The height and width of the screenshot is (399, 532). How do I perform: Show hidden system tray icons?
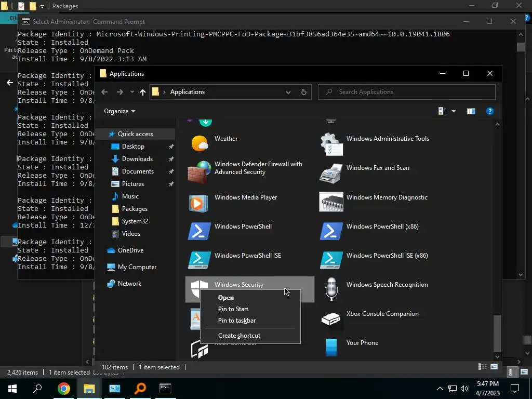pos(440,389)
